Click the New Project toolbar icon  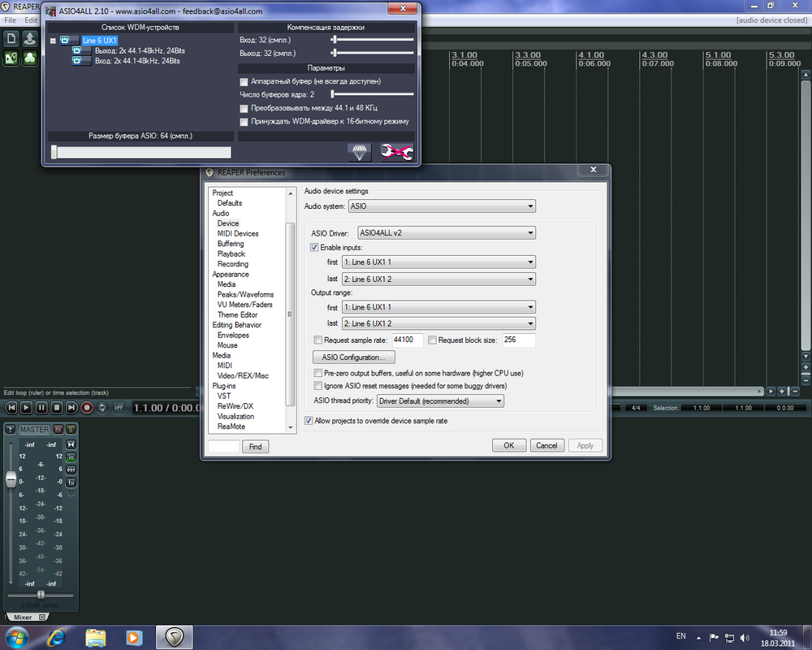11,39
